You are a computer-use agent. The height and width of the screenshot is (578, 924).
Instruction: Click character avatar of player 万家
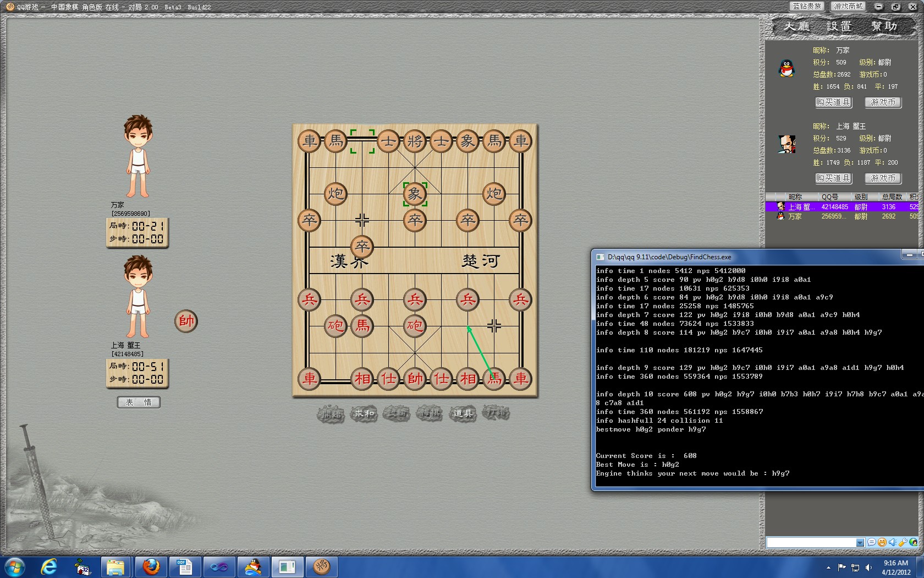coord(138,156)
